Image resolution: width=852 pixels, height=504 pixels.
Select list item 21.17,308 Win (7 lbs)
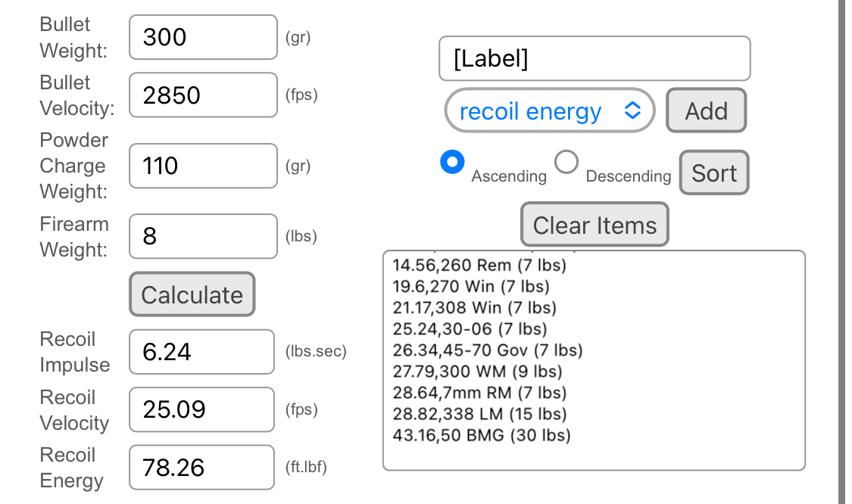point(475,307)
